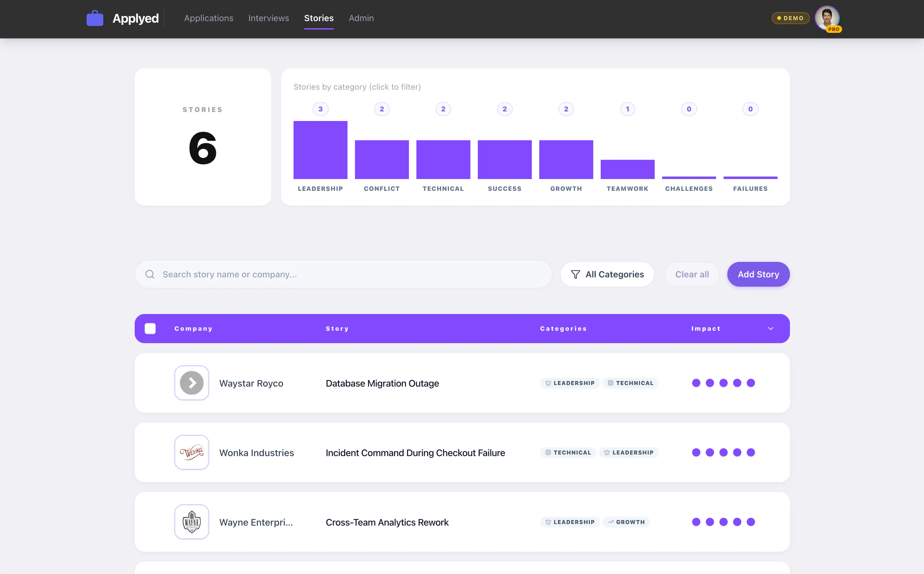Filter stories by the Technical bar
The width and height of the screenshot is (924, 574).
click(443, 159)
